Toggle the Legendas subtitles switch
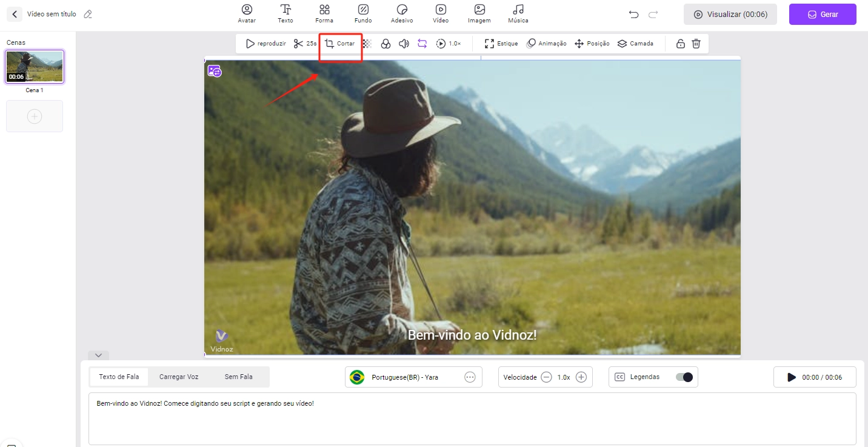Image resolution: width=868 pixels, height=447 pixels. [684, 377]
